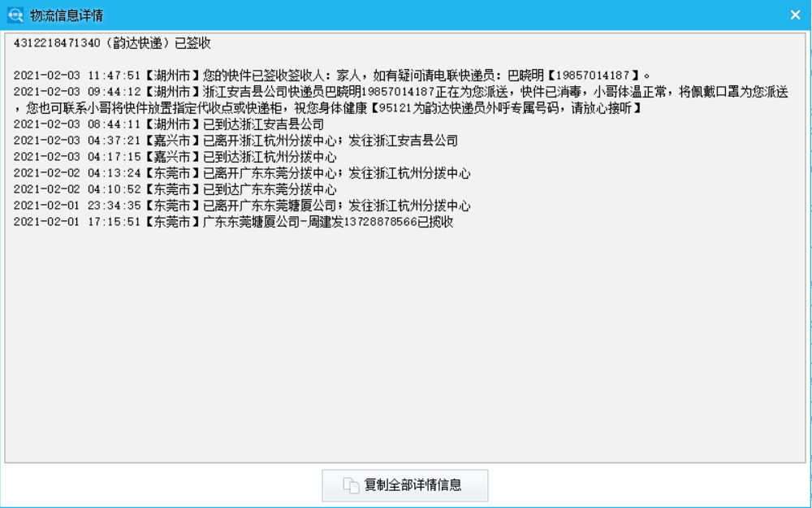Close the 物流信息详情 dialog
This screenshot has height=508, width=812.
tap(796, 15)
